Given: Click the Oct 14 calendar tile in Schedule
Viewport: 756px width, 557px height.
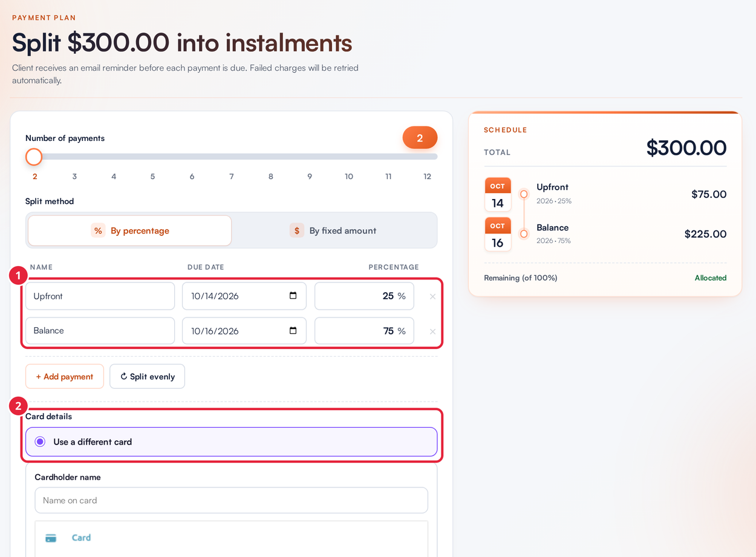Looking at the screenshot, I should click(498, 195).
